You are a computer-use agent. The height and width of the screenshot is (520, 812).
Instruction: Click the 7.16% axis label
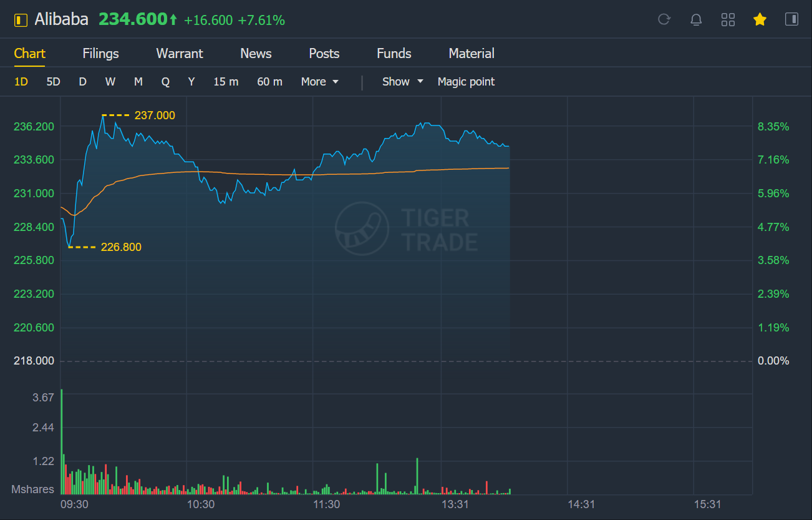pos(773,160)
